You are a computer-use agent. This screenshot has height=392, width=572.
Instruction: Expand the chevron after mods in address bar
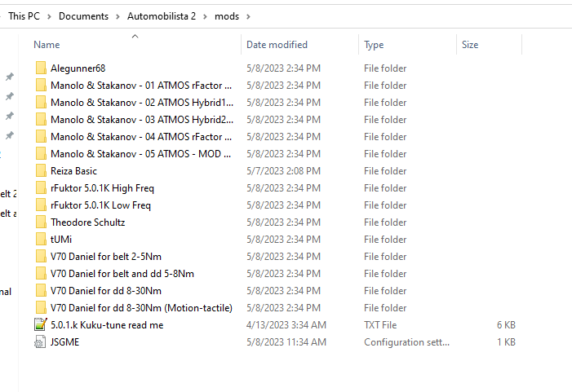(248, 16)
